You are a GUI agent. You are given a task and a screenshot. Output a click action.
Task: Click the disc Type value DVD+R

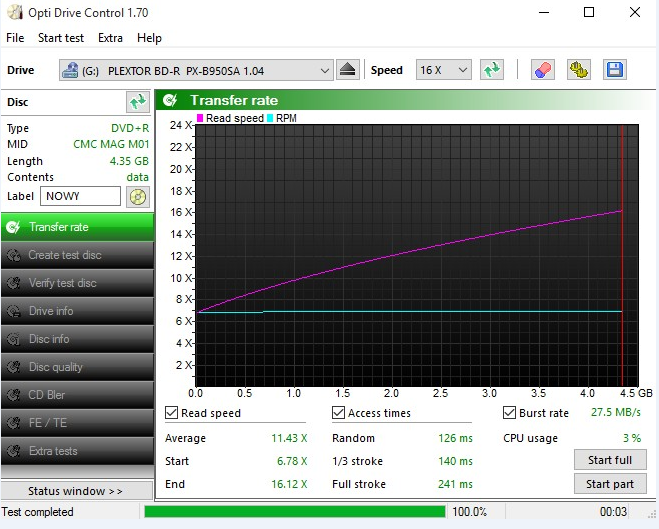[130, 128]
